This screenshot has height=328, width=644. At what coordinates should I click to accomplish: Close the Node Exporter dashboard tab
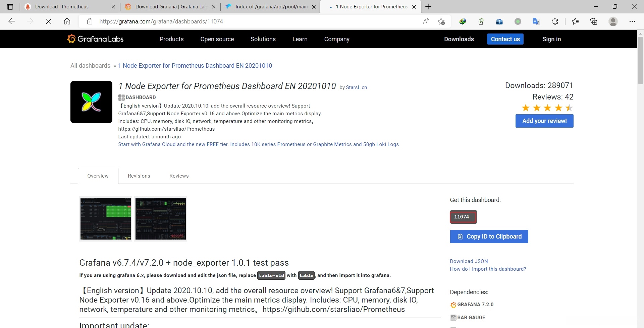tap(414, 7)
